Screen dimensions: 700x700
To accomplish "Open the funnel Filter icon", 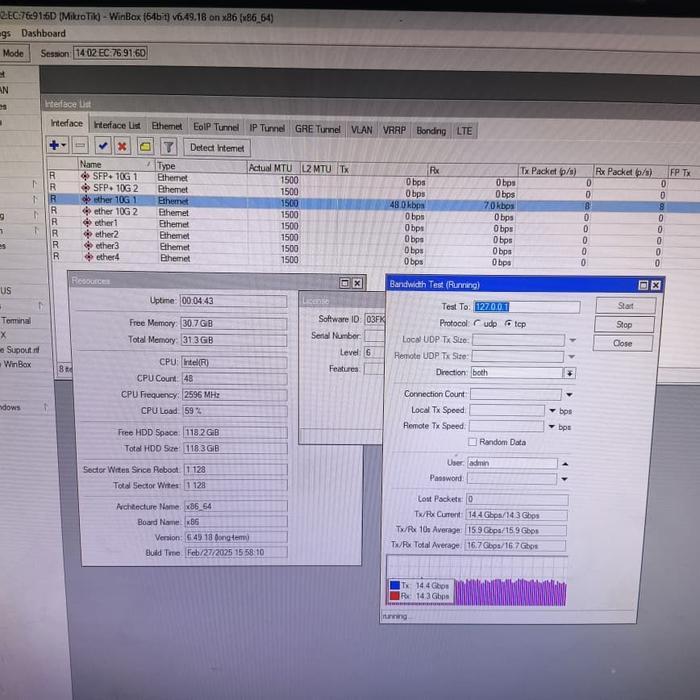I will coord(169,146).
